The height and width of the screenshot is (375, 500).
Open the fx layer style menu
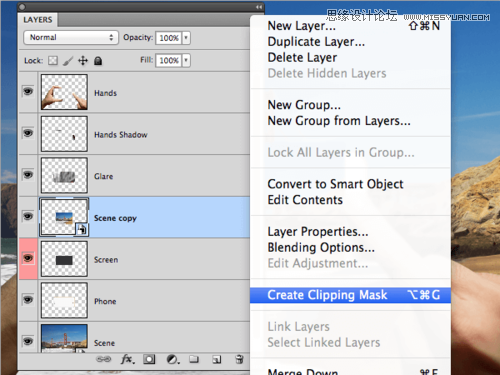[128, 359]
